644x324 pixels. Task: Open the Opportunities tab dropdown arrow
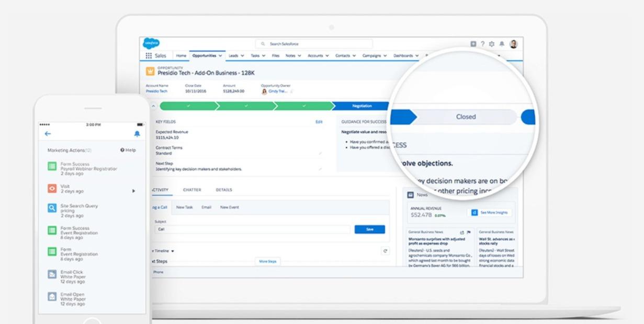point(220,56)
